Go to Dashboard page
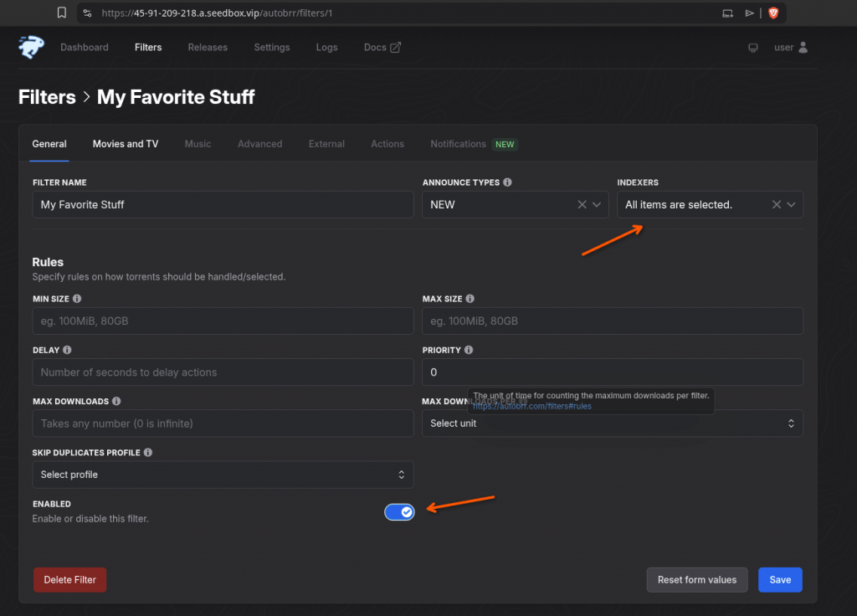The width and height of the screenshot is (857, 616). click(x=85, y=48)
